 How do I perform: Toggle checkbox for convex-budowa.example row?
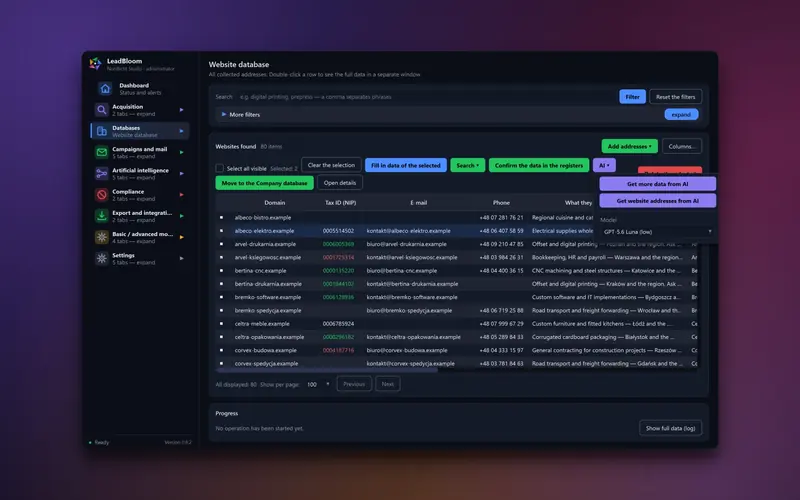[221, 350]
